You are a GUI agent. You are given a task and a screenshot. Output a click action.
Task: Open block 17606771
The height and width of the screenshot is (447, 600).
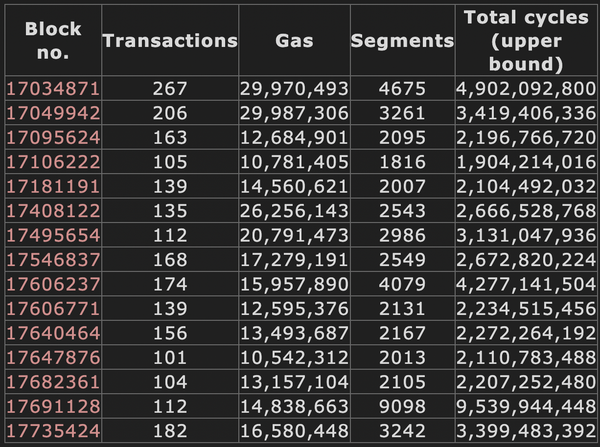(x=53, y=309)
